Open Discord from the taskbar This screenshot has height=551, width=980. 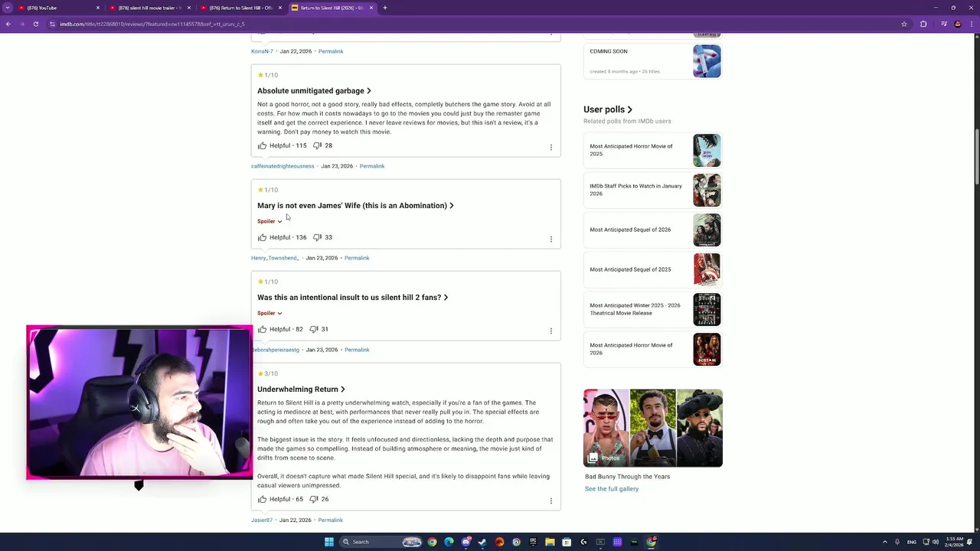[x=465, y=542]
